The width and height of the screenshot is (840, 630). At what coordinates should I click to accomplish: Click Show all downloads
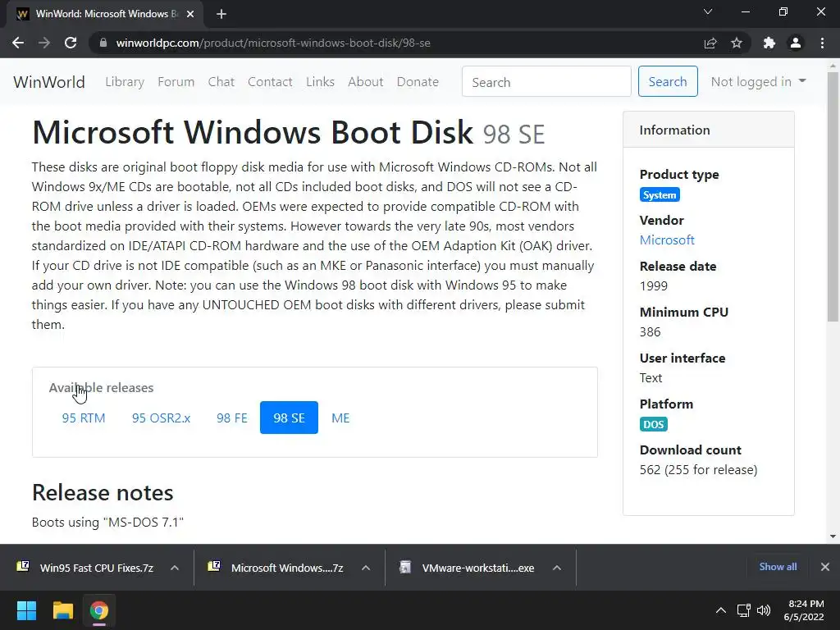point(778,567)
